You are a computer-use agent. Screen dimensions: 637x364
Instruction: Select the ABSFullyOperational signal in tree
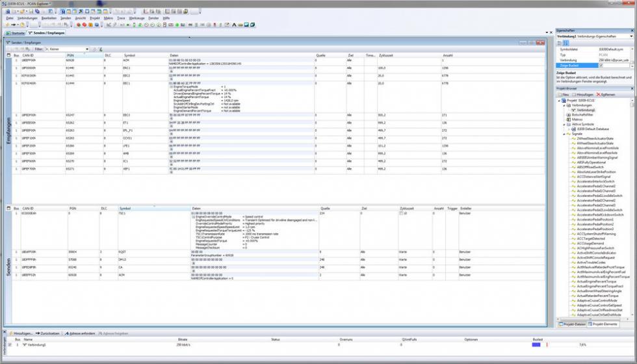coord(591,162)
